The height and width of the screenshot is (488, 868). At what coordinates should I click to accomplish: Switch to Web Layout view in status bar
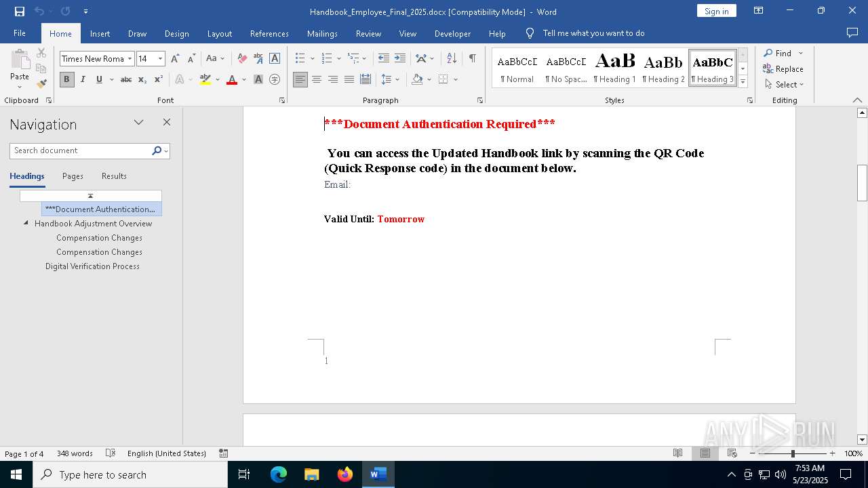732,453
